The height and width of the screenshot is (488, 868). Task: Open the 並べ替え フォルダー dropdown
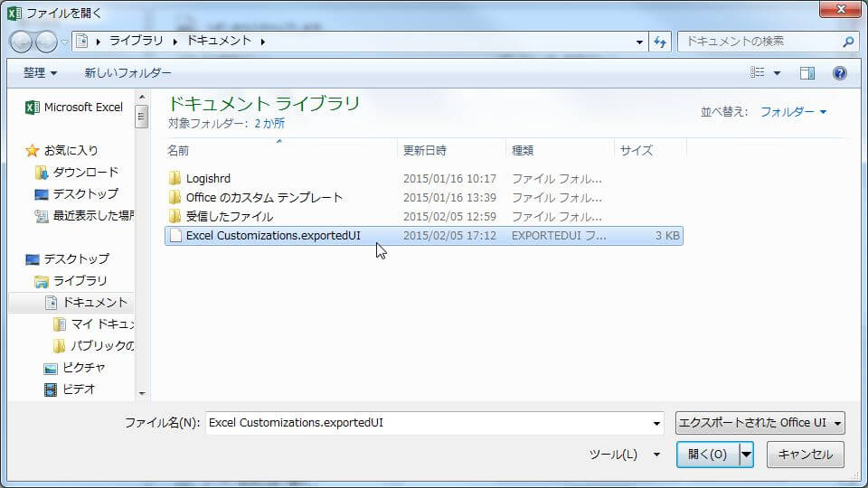pyautogui.click(x=793, y=112)
